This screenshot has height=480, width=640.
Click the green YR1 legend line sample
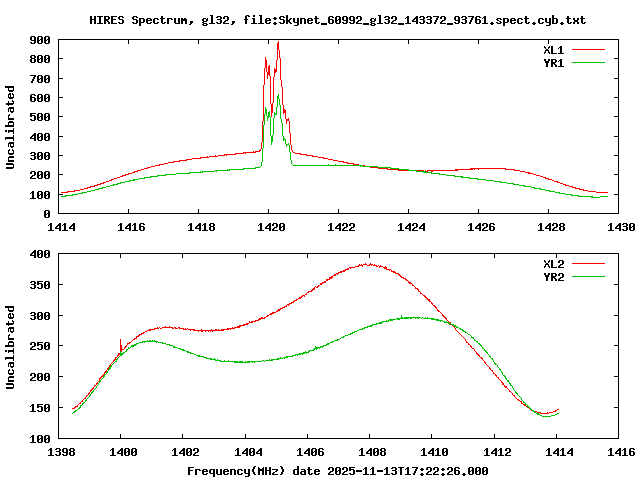tap(588, 63)
